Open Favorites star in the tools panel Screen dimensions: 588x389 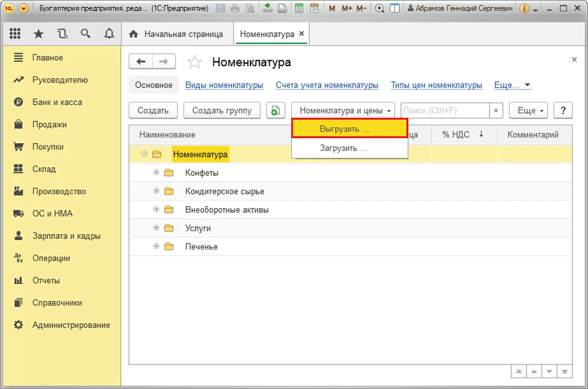pos(38,34)
